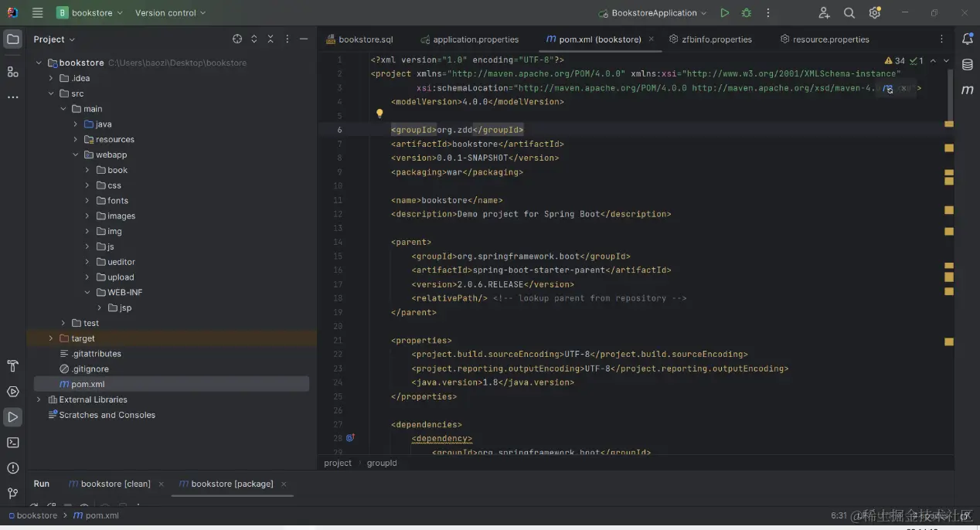This screenshot has width=980, height=530.
Task: Switch to application.properties editor tab
Action: click(x=475, y=39)
